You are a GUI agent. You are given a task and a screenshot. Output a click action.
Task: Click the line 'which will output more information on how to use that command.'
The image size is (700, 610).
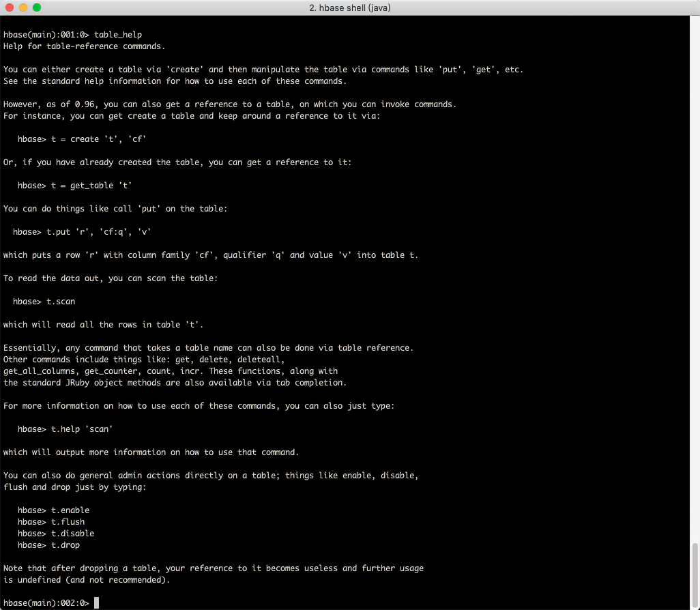pyautogui.click(x=151, y=453)
